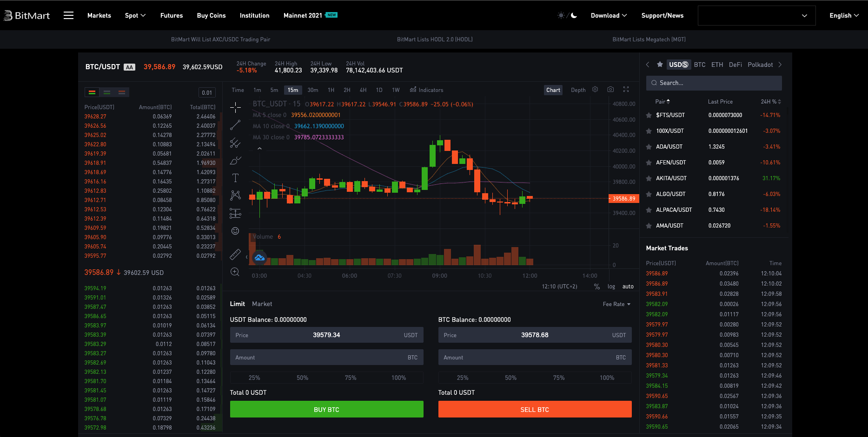Select the 1H chart interval
The image size is (868, 437).
[x=331, y=90]
